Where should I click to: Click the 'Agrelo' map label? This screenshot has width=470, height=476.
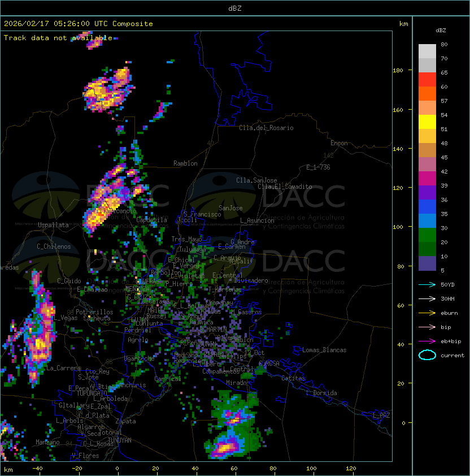(x=138, y=340)
